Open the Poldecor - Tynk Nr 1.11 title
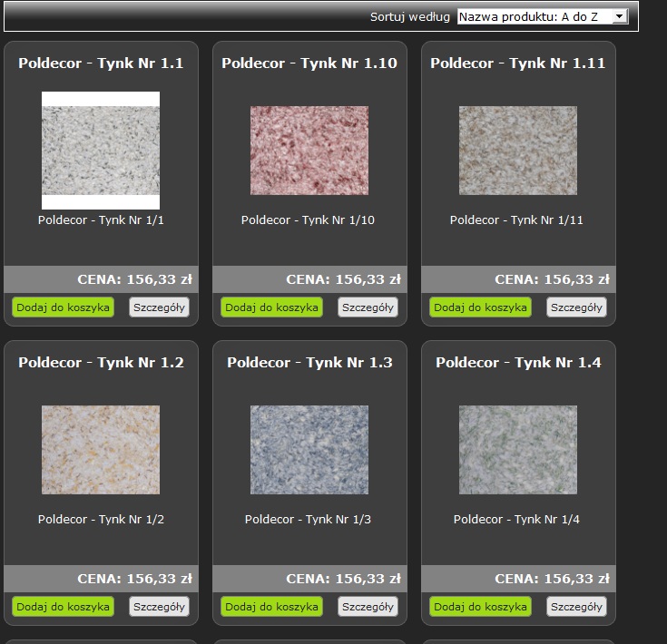 (517, 63)
